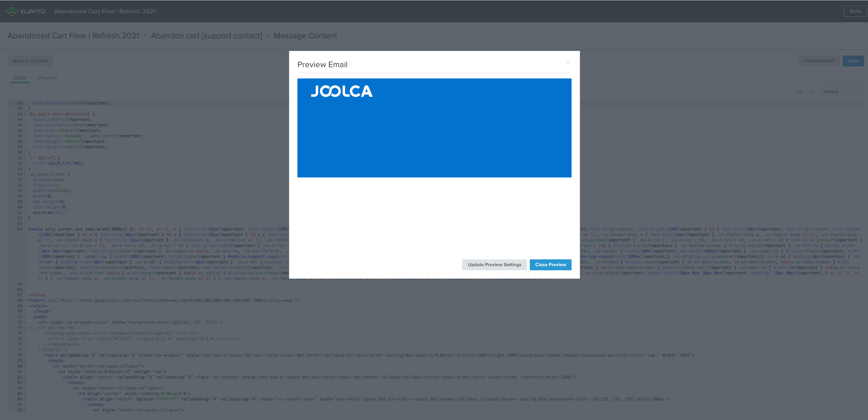Screen dimensions: 868x420
Task: Open Update Preview Settings
Action: pyautogui.click(x=494, y=264)
